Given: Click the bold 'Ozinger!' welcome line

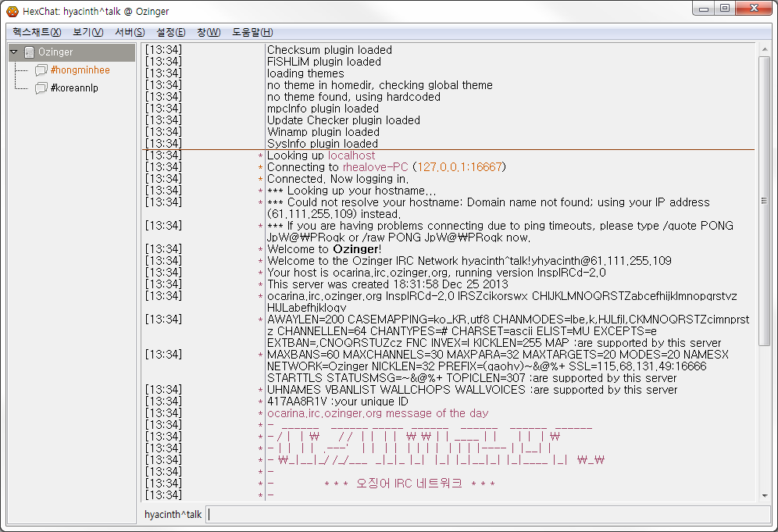Looking at the screenshot, I should point(324,249).
